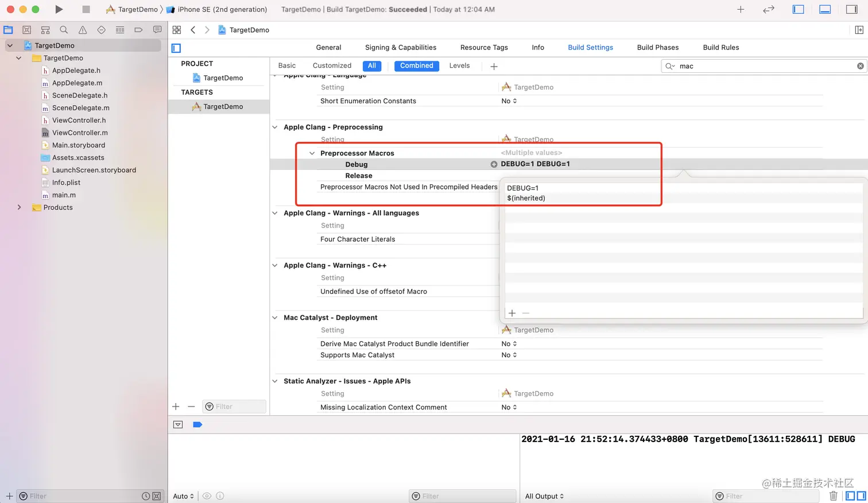Collapse Apple Clang - Warnings - C++ section
Viewport: 868px width, 503px height.
click(275, 265)
